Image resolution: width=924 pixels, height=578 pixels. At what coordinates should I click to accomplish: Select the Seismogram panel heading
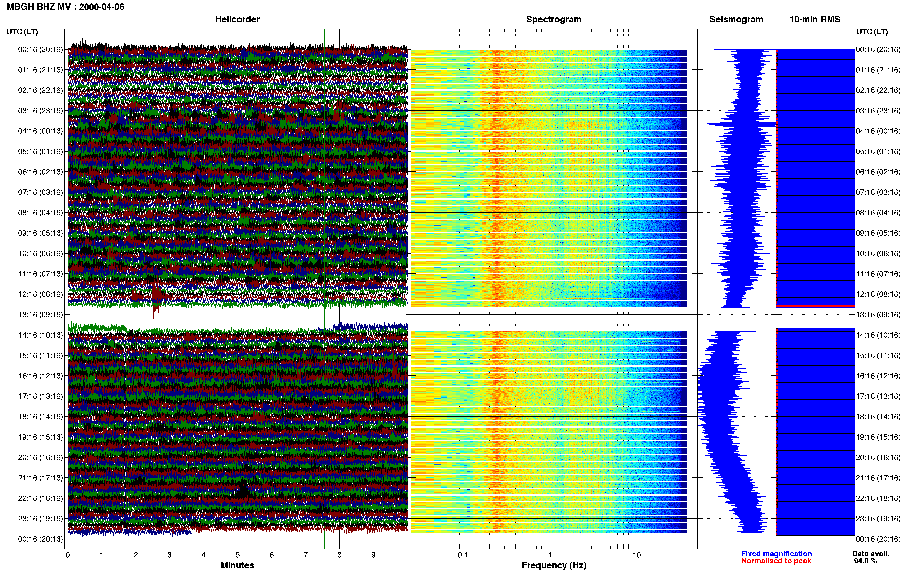click(736, 20)
